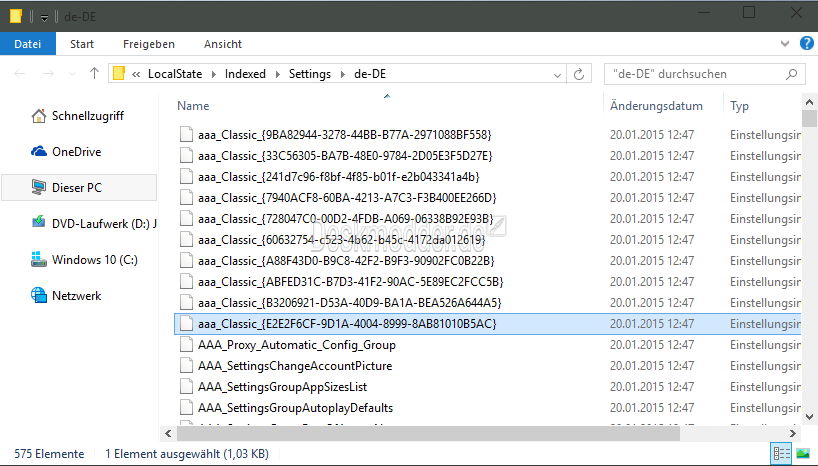Click the Settings breadcrumb segment
Viewport: 818px width, 466px height.
(310, 74)
